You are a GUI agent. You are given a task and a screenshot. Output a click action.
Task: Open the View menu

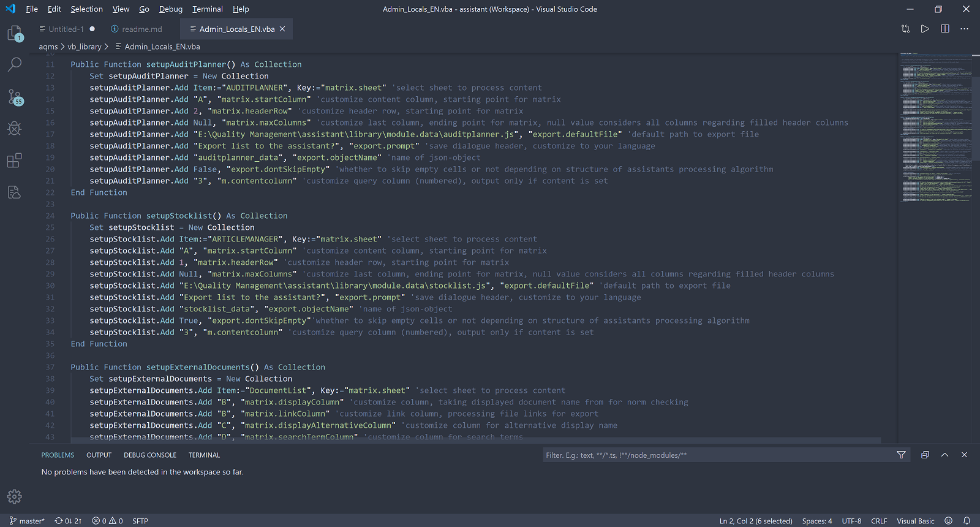click(x=121, y=9)
